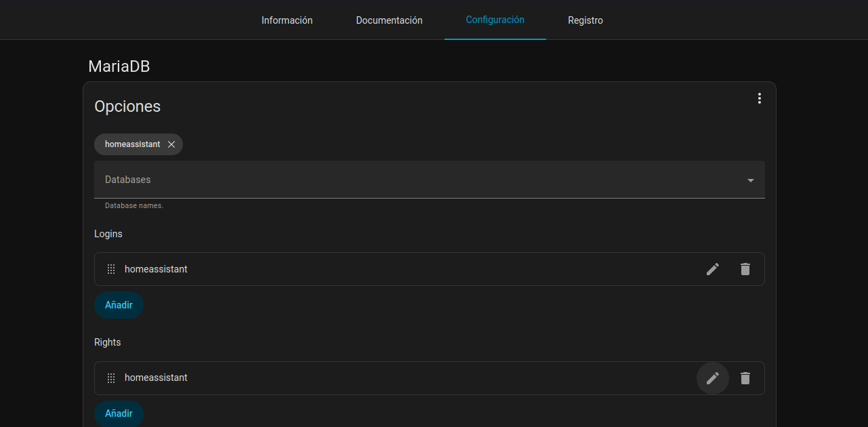The image size is (868, 427).
Task: Select the homeassistant text in Logins row
Action: click(x=156, y=269)
